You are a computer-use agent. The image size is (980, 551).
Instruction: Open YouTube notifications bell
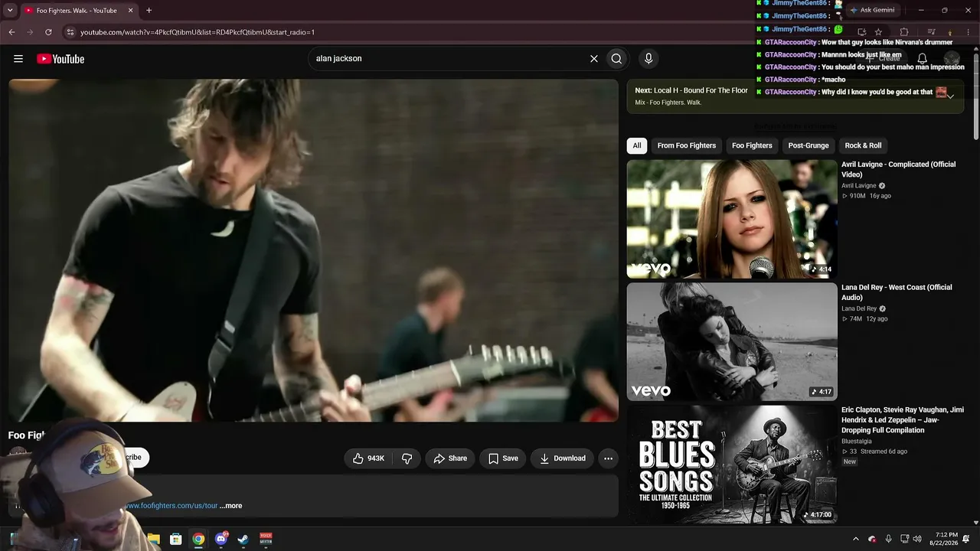[x=923, y=59]
